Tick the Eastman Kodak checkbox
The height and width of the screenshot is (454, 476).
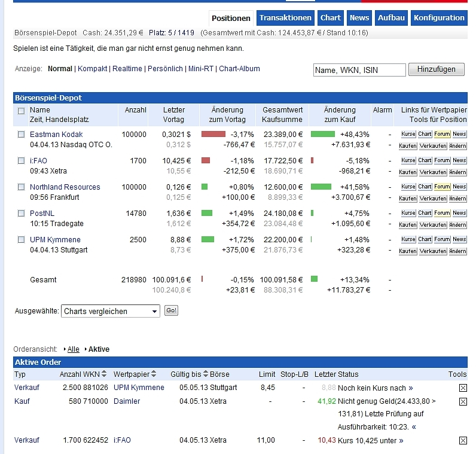coord(22,135)
